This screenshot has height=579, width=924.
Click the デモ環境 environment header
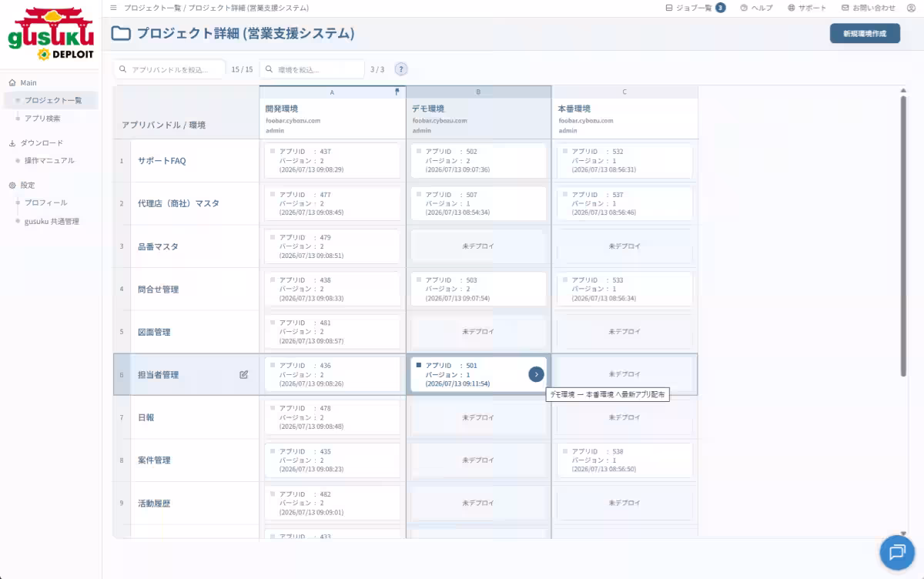click(x=478, y=119)
